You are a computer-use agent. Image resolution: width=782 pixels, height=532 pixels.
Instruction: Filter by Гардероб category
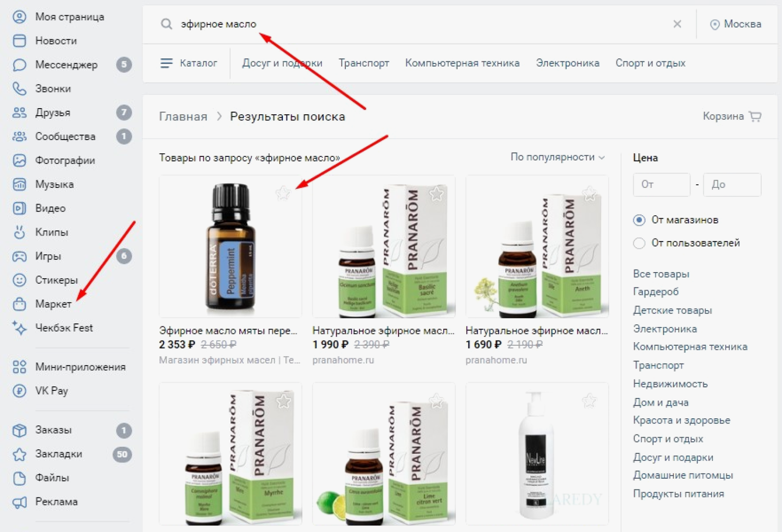(656, 292)
